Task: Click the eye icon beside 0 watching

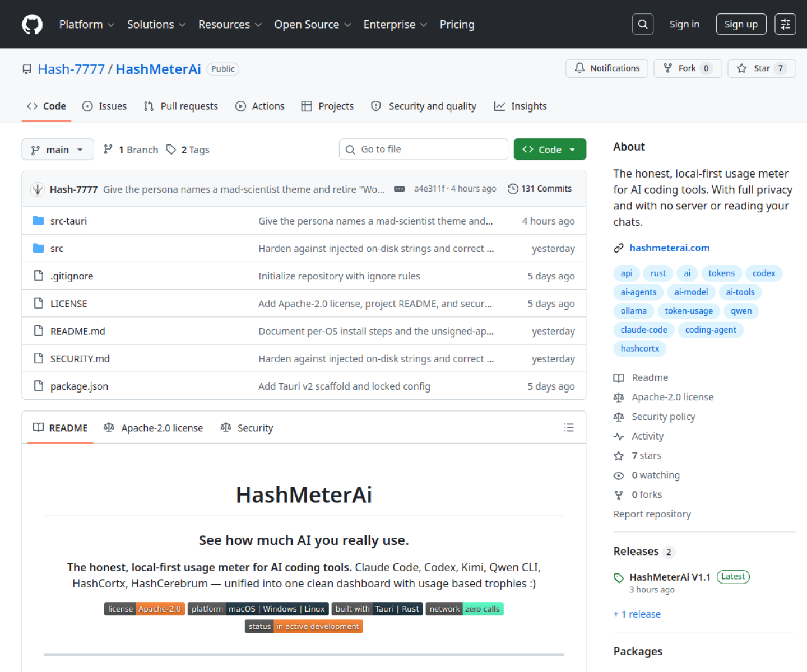Action: pos(619,475)
